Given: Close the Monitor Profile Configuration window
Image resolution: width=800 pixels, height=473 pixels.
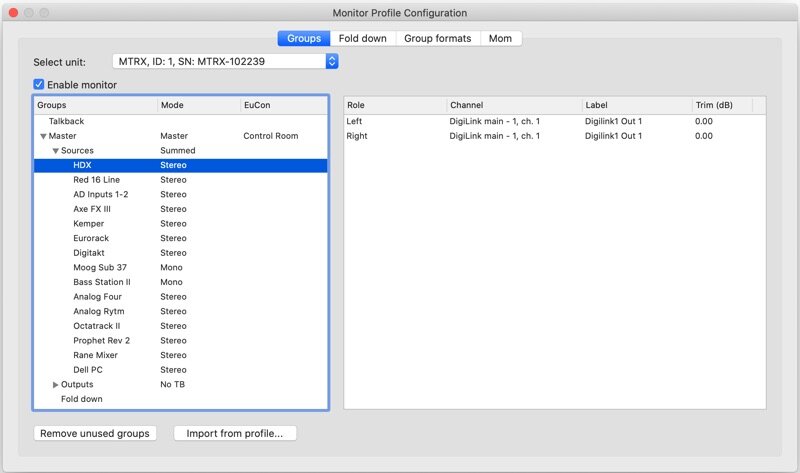Looking at the screenshot, I should (x=14, y=13).
